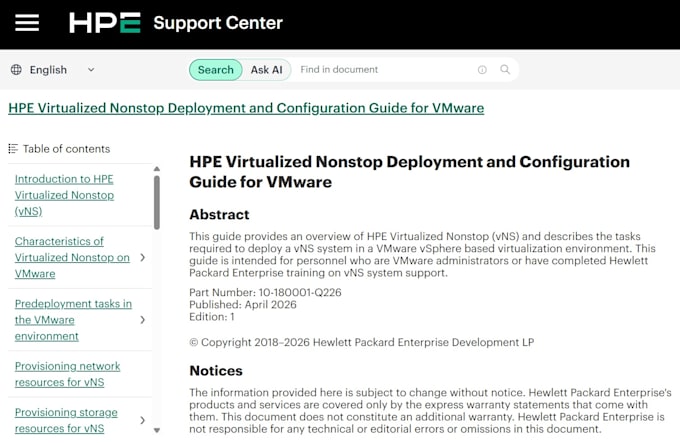Switch to Ask AI mode

266,70
